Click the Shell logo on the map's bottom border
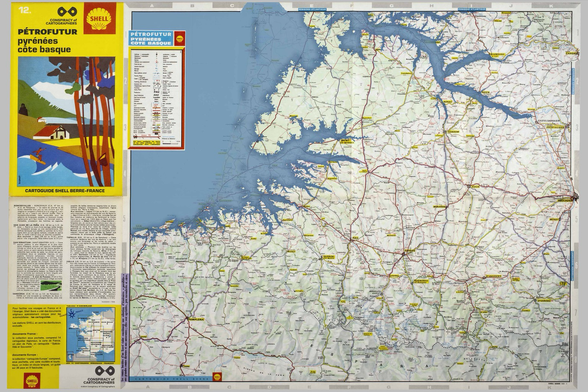588x392 pixels. click(x=216, y=377)
